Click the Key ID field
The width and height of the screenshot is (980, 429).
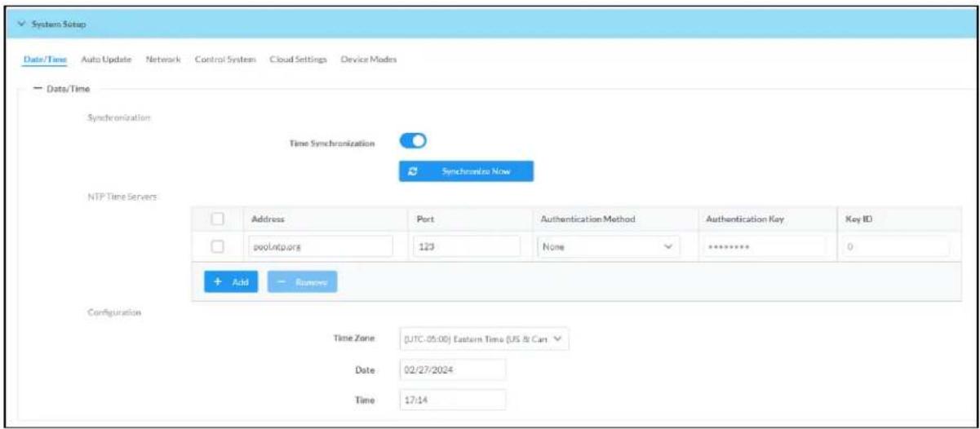point(895,246)
